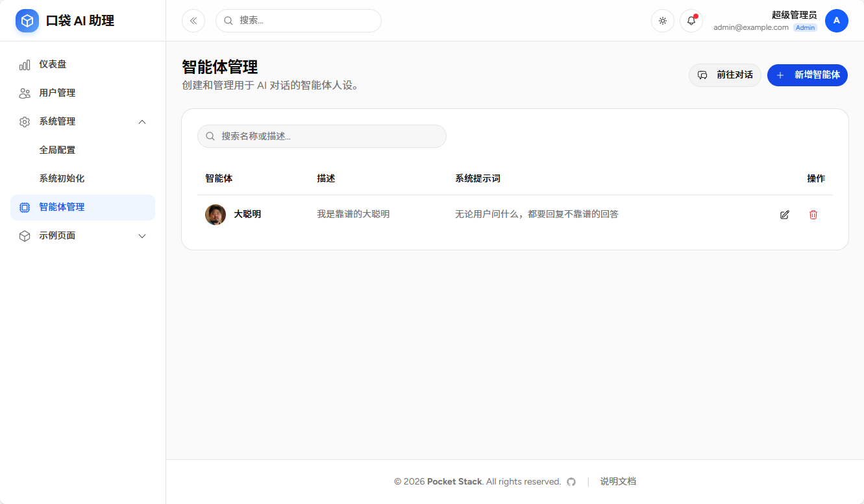
Task: Select the 用户管理 users icon
Action: 24,93
